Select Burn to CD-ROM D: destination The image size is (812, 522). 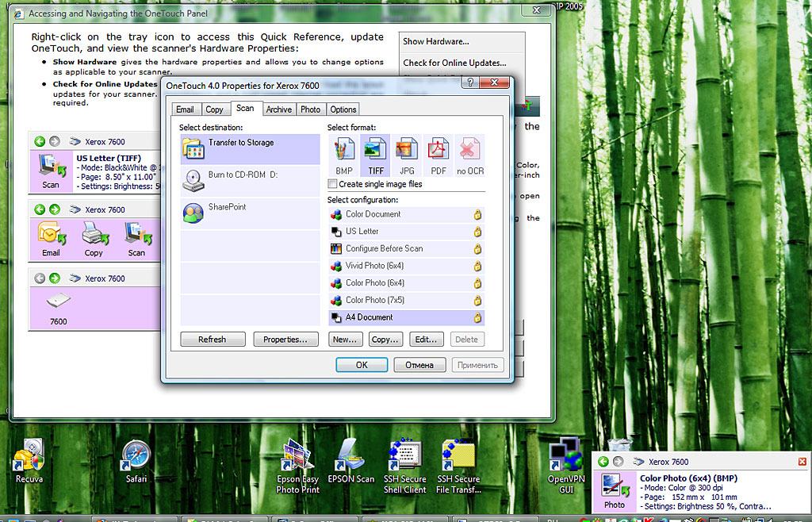coord(250,181)
